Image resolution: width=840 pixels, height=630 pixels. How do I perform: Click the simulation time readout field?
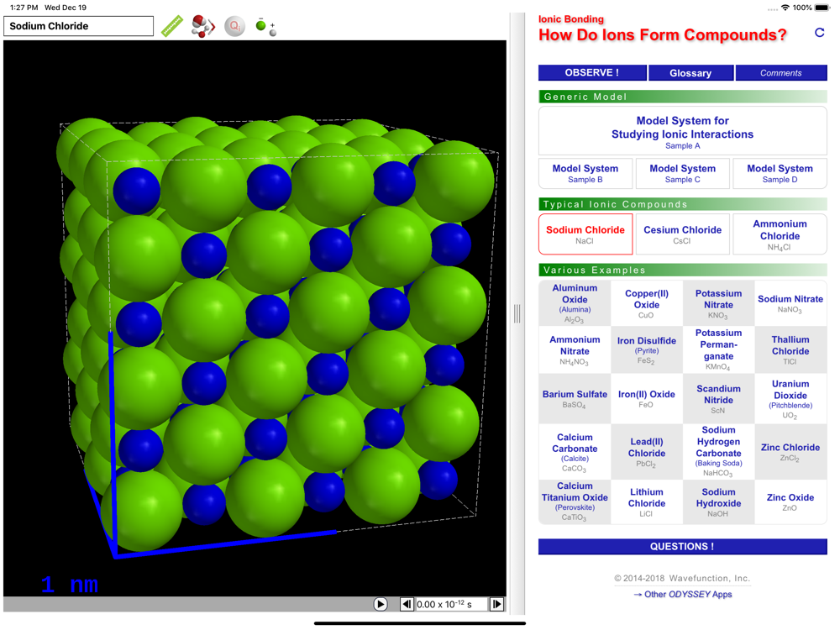(451, 604)
